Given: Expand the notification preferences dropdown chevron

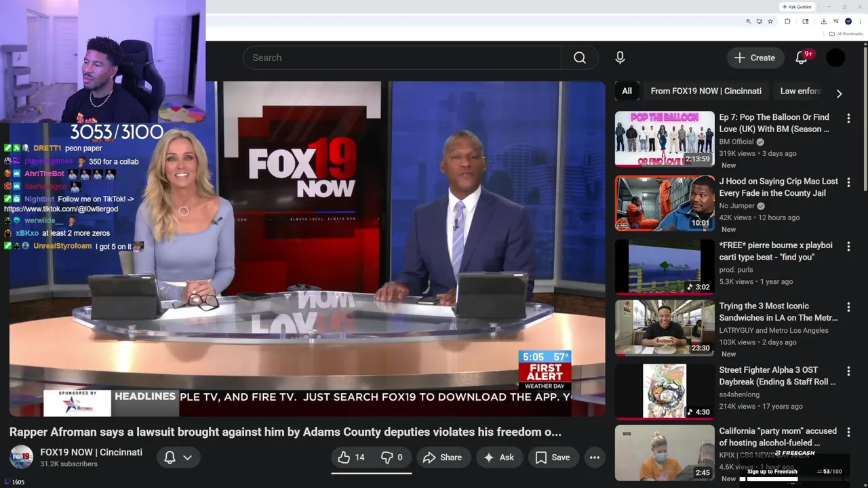Looking at the screenshot, I should point(188,457).
